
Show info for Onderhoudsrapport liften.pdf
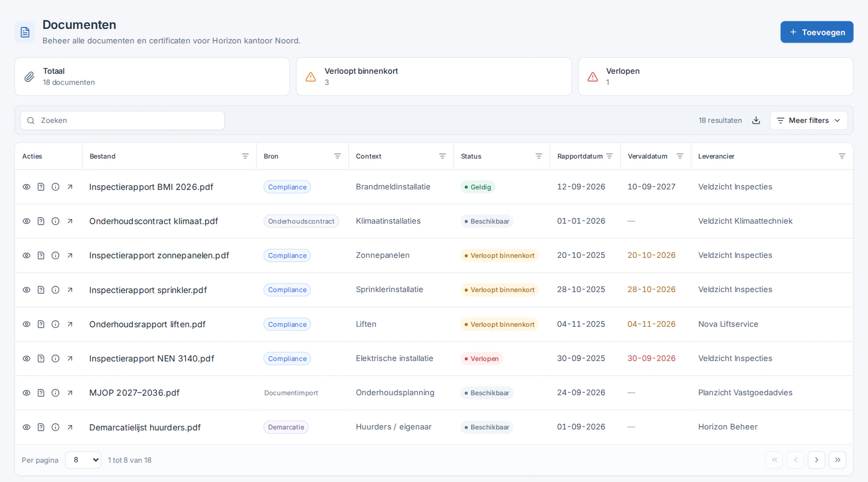coord(55,324)
